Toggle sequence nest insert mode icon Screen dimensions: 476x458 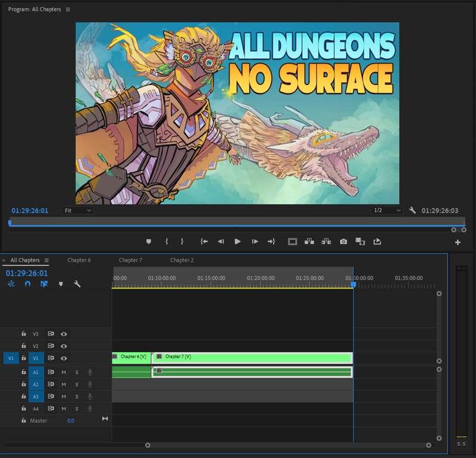(x=11, y=284)
